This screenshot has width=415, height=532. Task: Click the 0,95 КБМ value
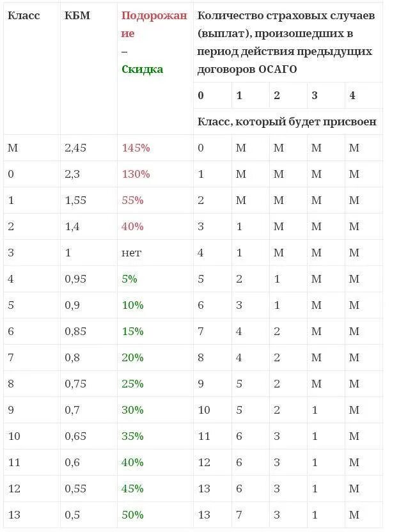tap(75, 279)
